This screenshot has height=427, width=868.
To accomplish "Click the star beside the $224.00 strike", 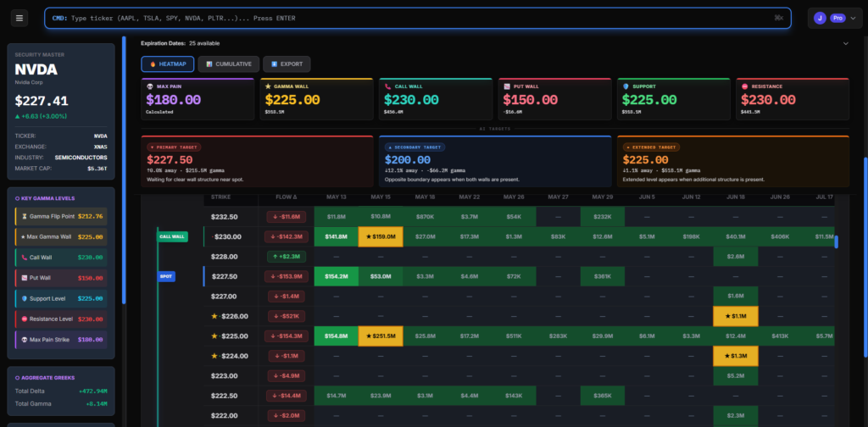I will click(214, 356).
